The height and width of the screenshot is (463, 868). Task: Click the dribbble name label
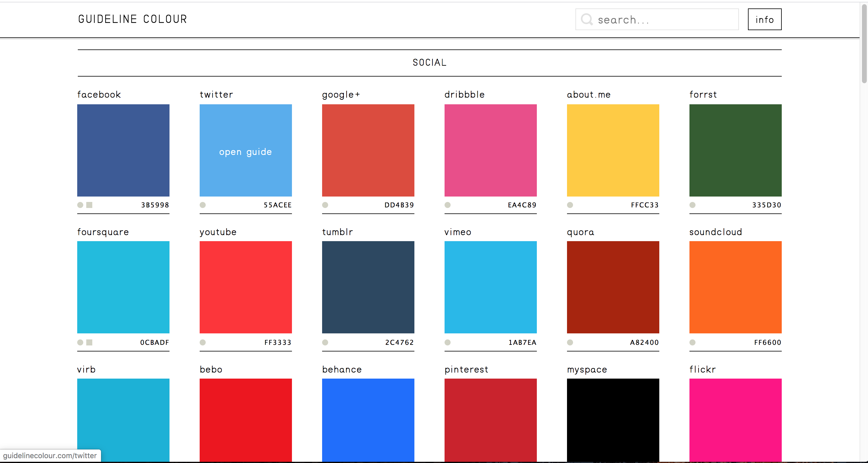click(x=465, y=95)
